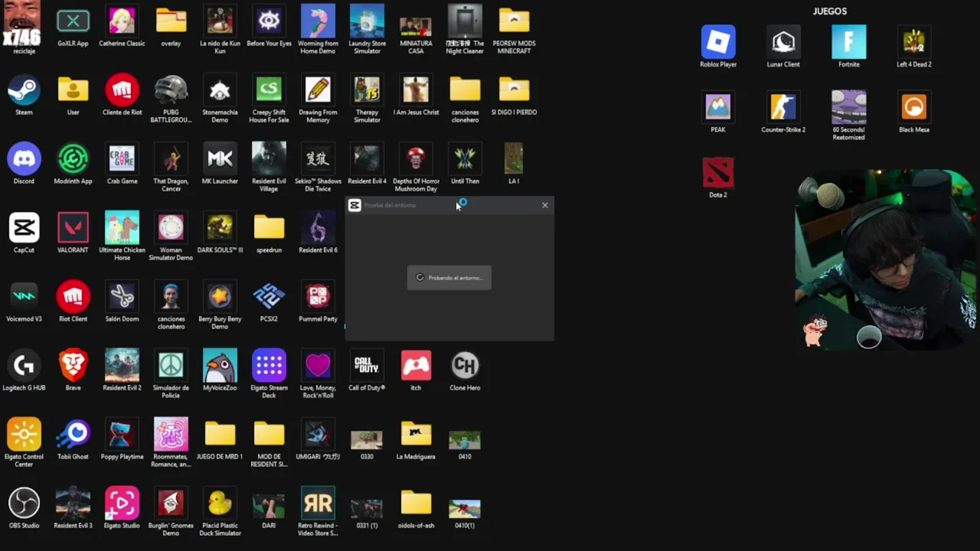Open Elgato Stream Deck icon
Image resolution: width=980 pixels, height=551 pixels.
click(x=269, y=366)
